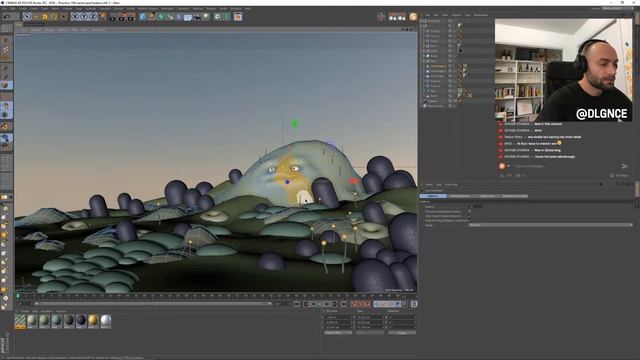Select the spline Pen tool
640x360 pixels.
point(152,16)
